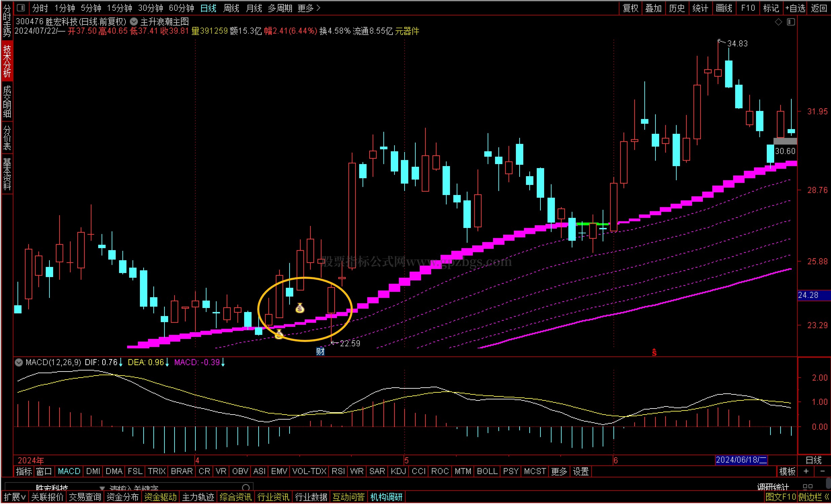Open the 胜宏科技 stock selector dropdown
The width and height of the screenshot is (831, 504).
102,488
